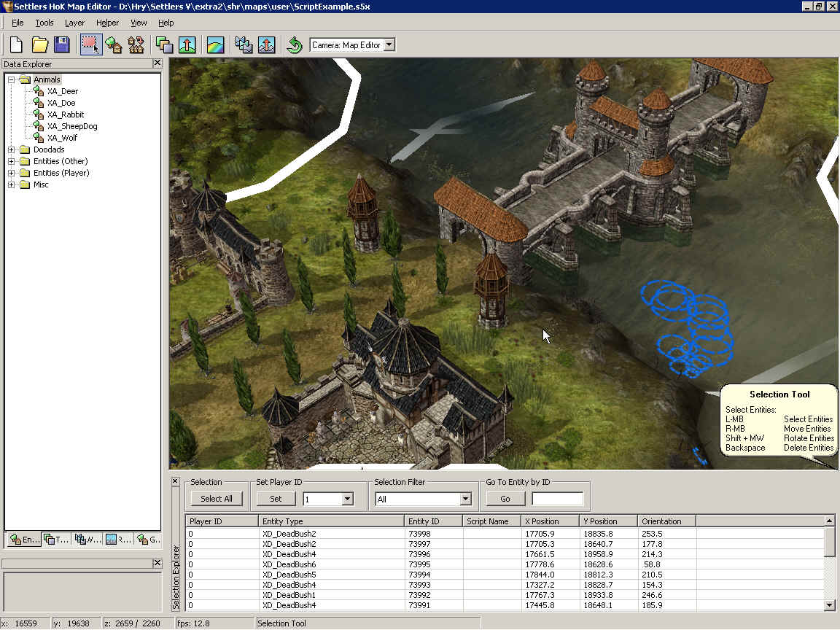The height and width of the screenshot is (630, 840).
Task: Sort by the Script Name column header
Action: click(491, 521)
